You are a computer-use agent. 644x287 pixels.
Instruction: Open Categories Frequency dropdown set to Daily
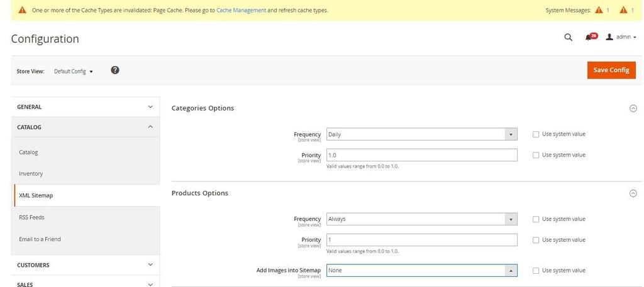421,134
